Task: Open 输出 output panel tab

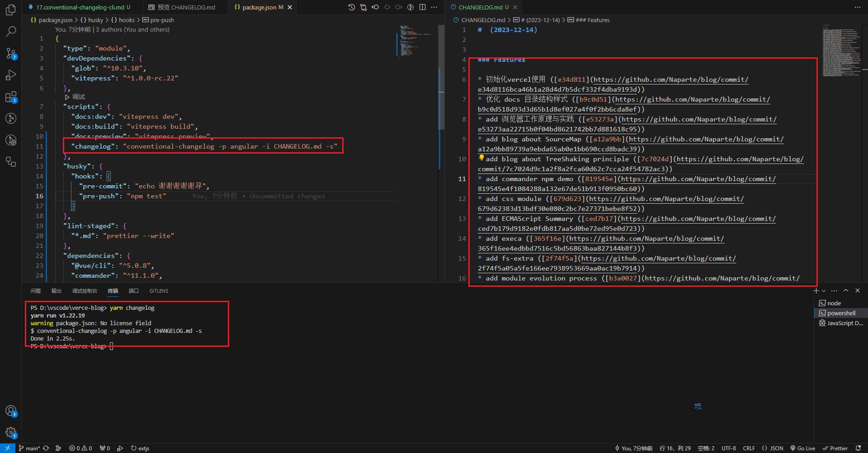Action: pos(57,291)
